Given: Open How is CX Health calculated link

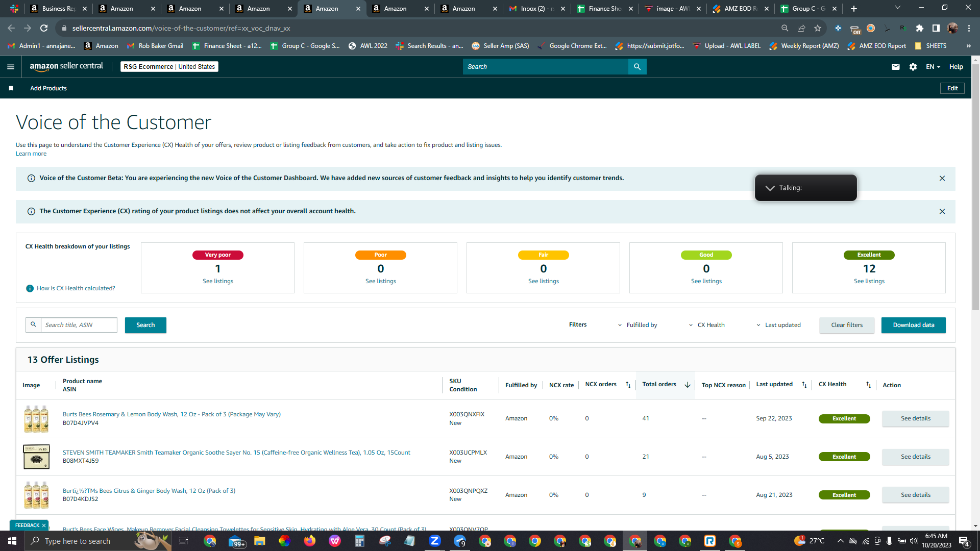Looking at the screenshot, I should coord(76,289).
